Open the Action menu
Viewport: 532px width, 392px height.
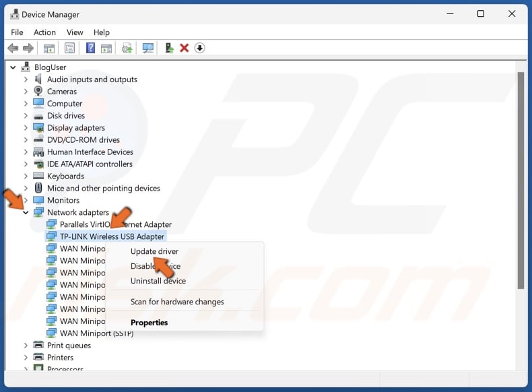coord(44,32)
